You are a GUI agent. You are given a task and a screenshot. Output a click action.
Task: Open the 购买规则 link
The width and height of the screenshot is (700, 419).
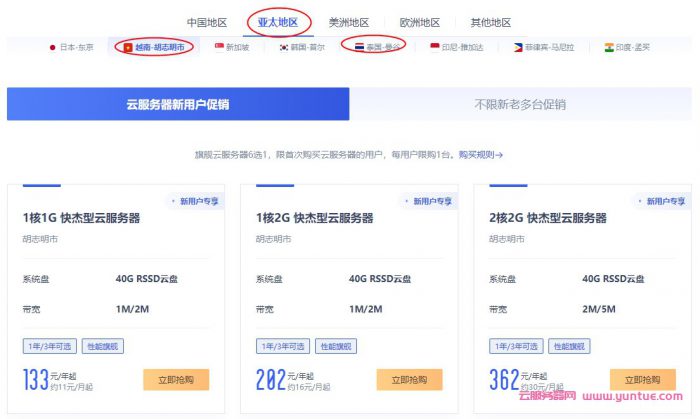[480, 155]
